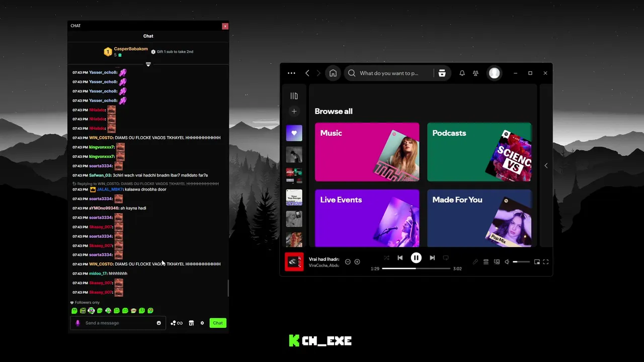Click the minus hide-track icon
This screenshot has height=362, width=644.
(348, 262)
